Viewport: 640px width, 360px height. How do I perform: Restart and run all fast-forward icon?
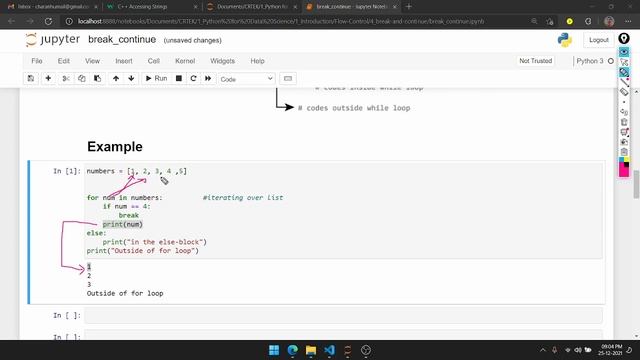(x=208, y=78)
